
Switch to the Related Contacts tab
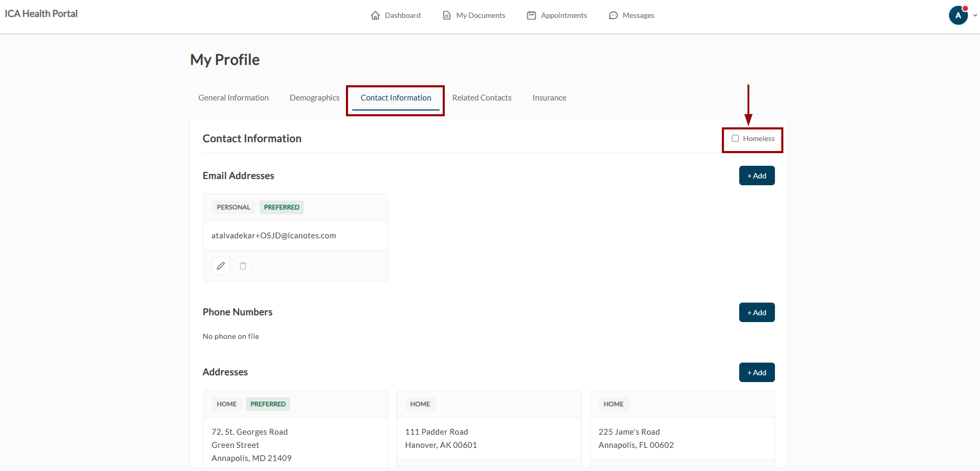pos(482,98)
